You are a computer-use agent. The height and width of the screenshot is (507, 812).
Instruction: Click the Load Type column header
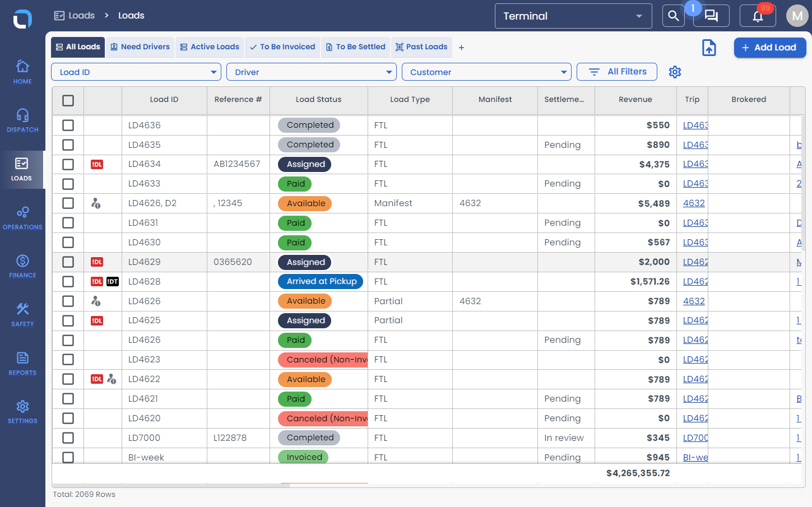coord(410,100)
